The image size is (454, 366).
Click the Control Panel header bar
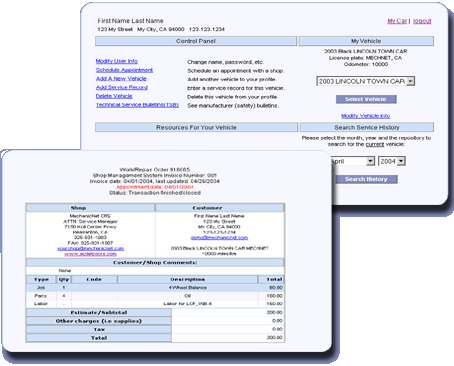[196, 41]
